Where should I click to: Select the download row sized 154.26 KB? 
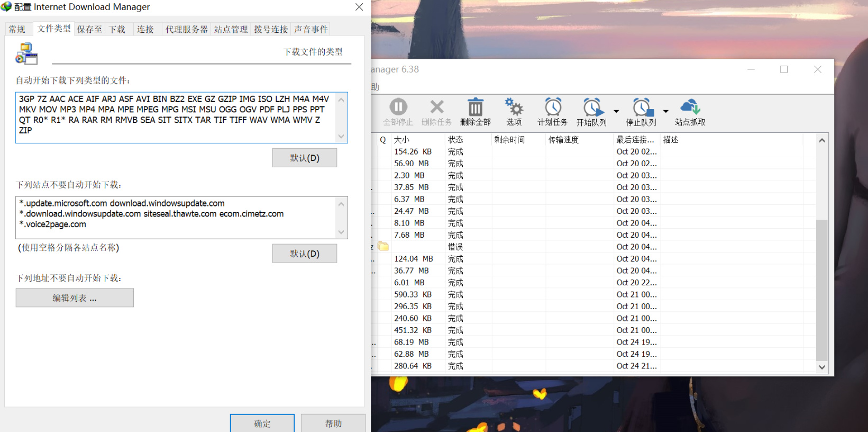tap(593, 151)
